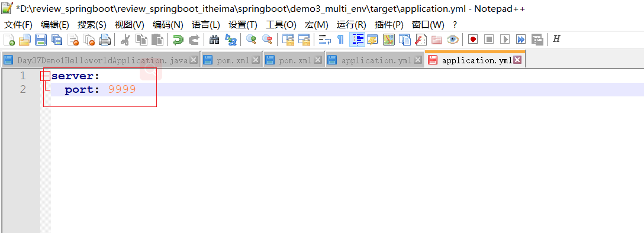644x233 pixels.
Task: Toggle the indent guide button
Action: (x=357, y=40)
